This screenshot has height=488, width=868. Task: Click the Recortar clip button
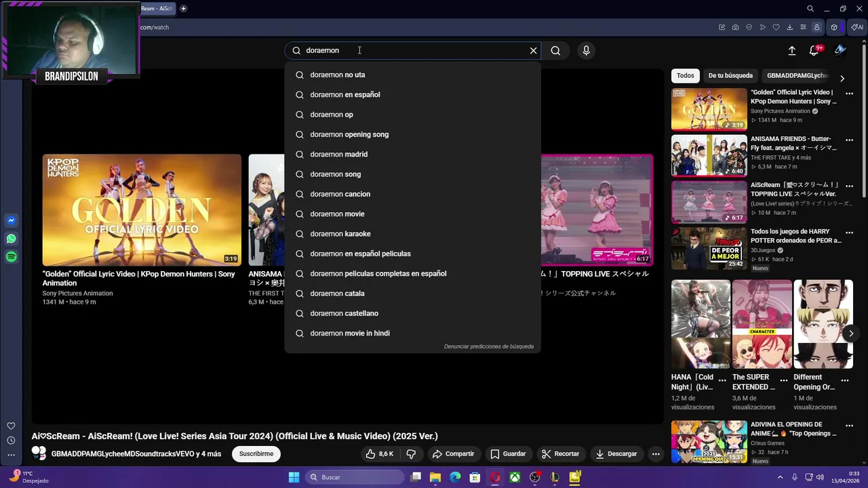pyautogui.click(x=560, y=453)
